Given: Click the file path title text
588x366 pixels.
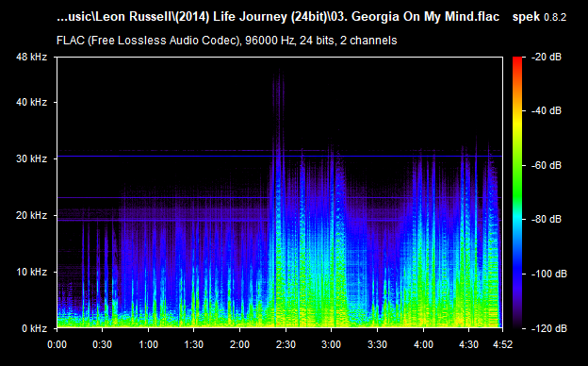Looking at the screenshot, I should coord(278,17).
